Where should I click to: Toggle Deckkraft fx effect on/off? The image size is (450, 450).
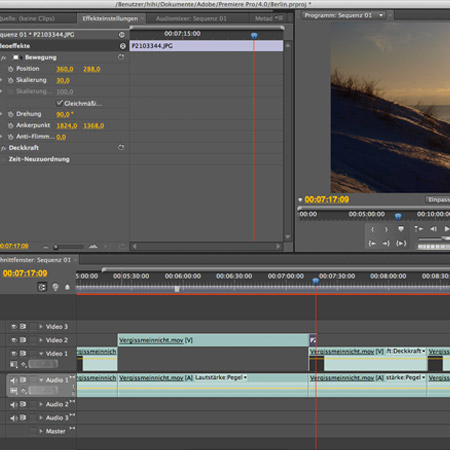coord(4,148)
